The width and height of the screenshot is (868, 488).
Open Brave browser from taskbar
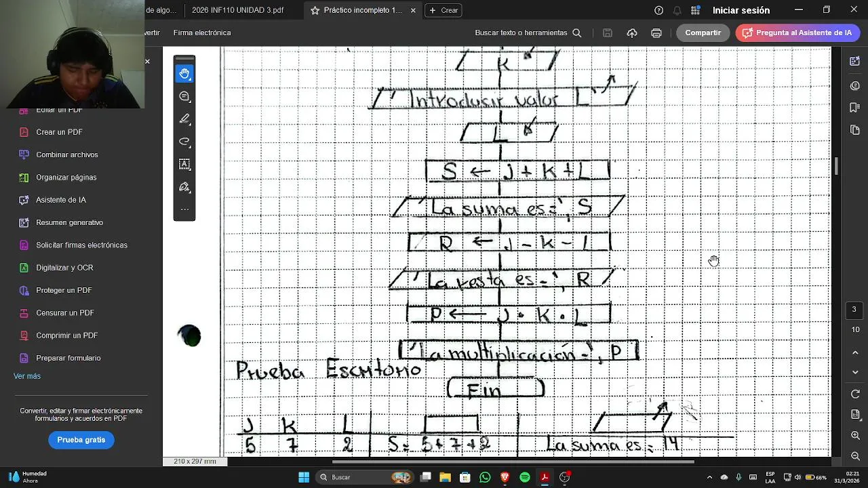click(505, 477)
